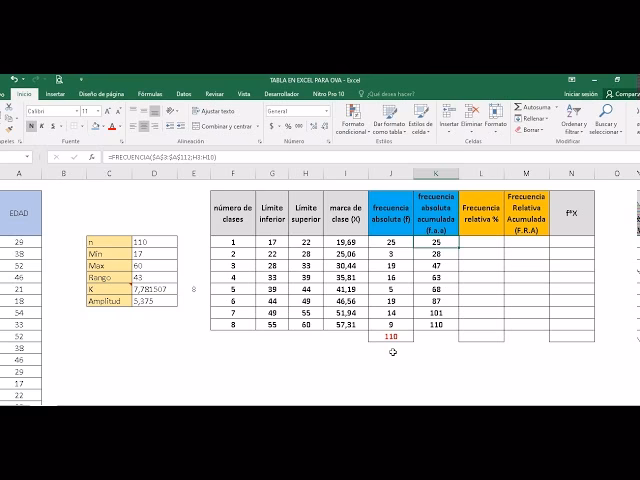Center cell text horizontally
This screenshot has height=480, width=640.
pos(144,127)
